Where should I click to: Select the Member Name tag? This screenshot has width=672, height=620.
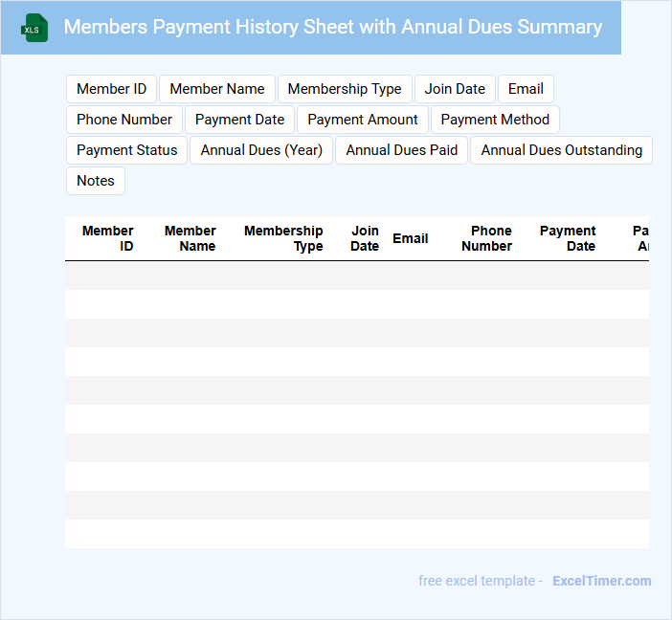pyautogui.click(x=217, y=89)
